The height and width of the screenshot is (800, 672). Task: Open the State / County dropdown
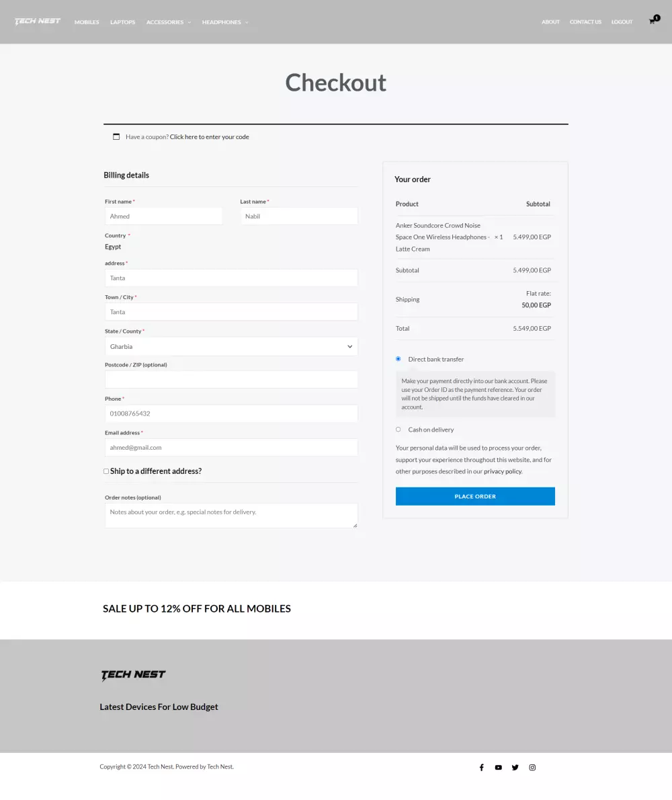click(231, 346)
